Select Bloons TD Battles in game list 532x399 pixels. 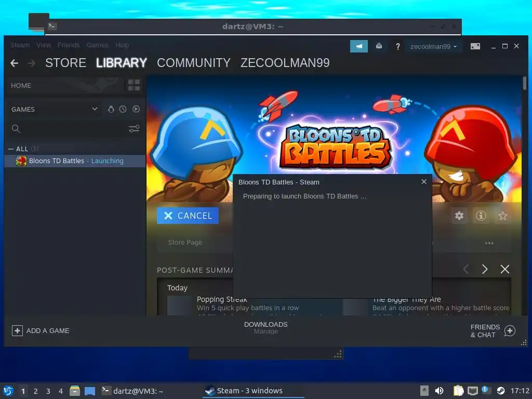pos(75,161)
